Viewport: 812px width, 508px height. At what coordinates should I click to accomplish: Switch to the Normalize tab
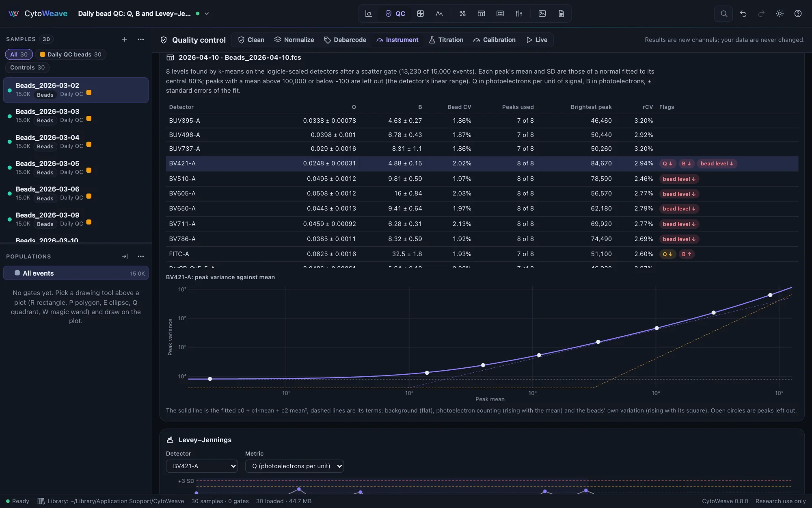pyautogui.click(x=294, y=39)
